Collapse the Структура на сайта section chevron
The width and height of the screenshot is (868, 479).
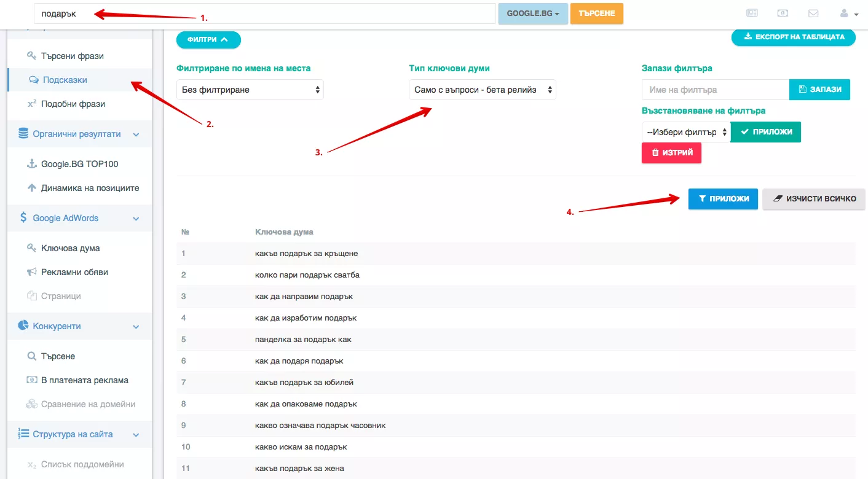136,435
